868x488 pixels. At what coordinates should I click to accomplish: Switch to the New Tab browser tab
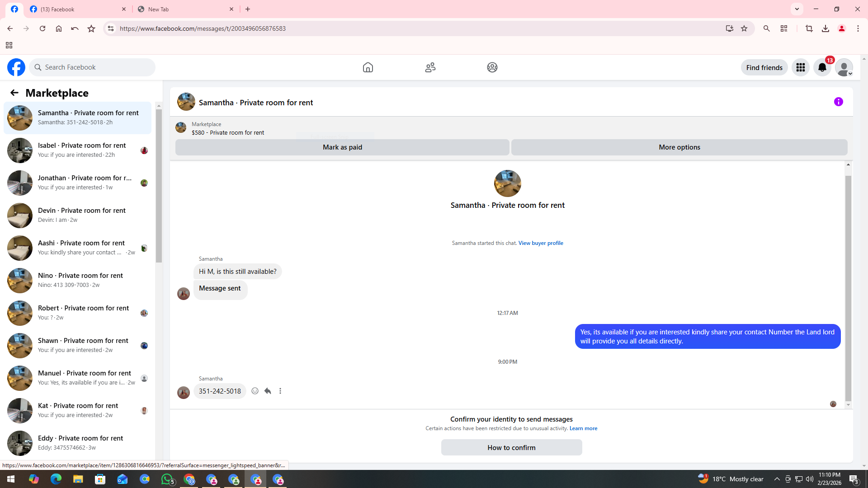point(185,9)
